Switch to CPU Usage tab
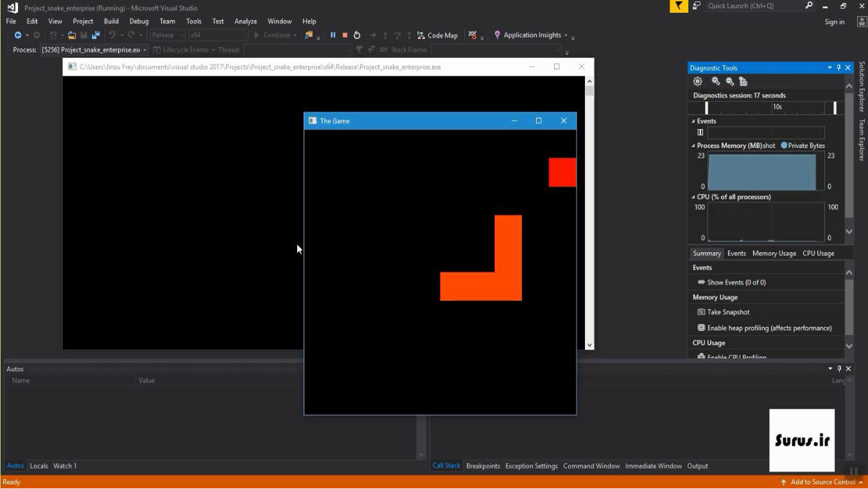The width and height of the screenshot is (868, 489). 818,253
